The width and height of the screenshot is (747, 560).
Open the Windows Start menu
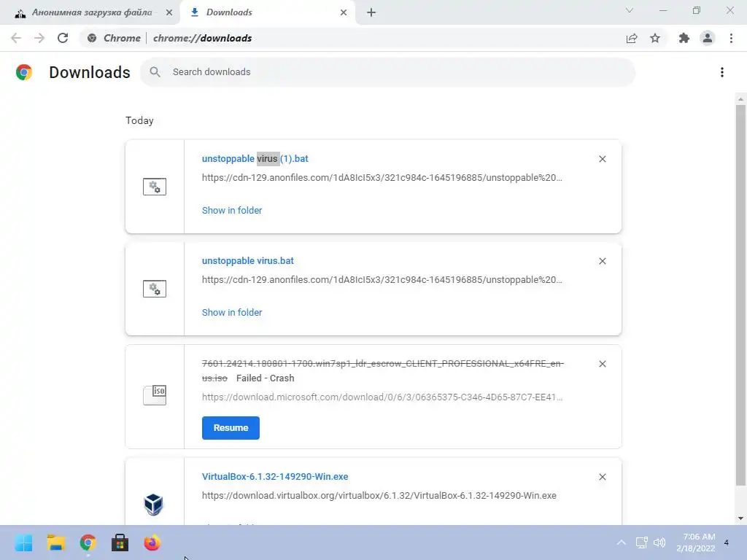coord(23,542)
